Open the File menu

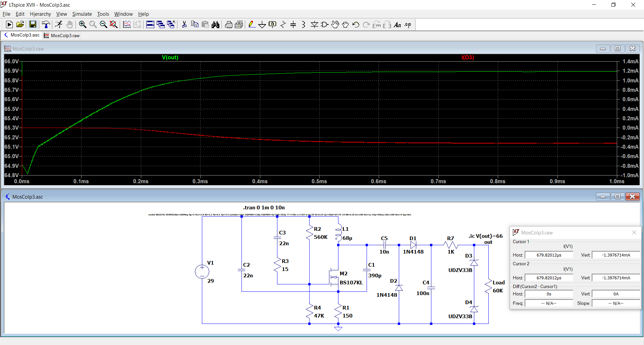pyautogui.click(x=6, y=14)
